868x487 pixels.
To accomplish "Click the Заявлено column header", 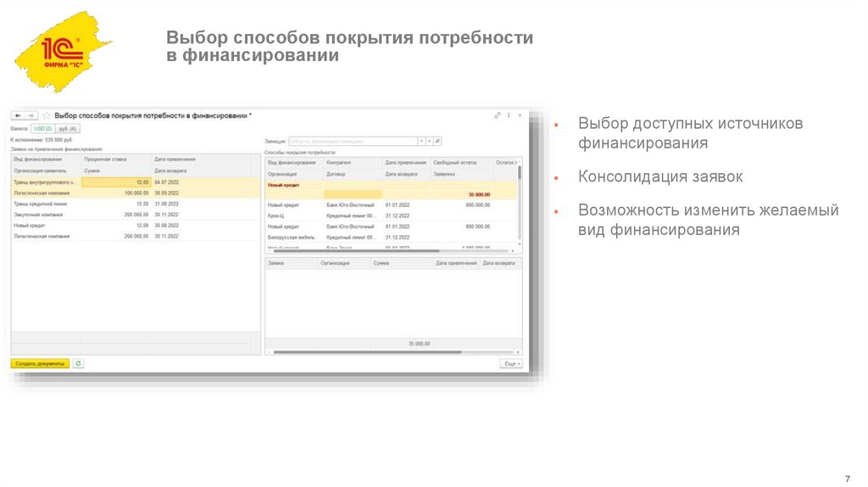I will (x=462, y=174).
